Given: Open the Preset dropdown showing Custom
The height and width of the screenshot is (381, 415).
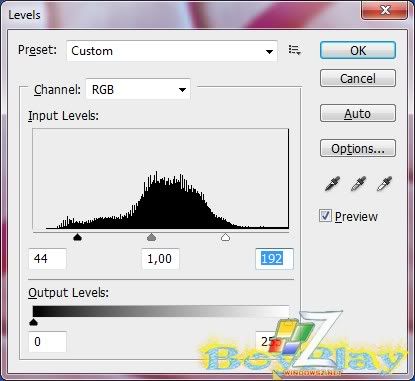Looking at the screenshot, I should (172, 51).
